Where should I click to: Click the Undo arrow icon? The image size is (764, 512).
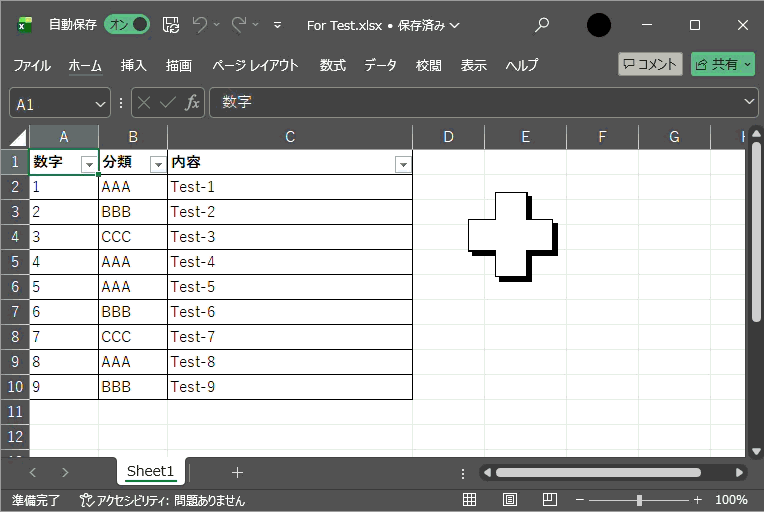(x=200, y=25)
